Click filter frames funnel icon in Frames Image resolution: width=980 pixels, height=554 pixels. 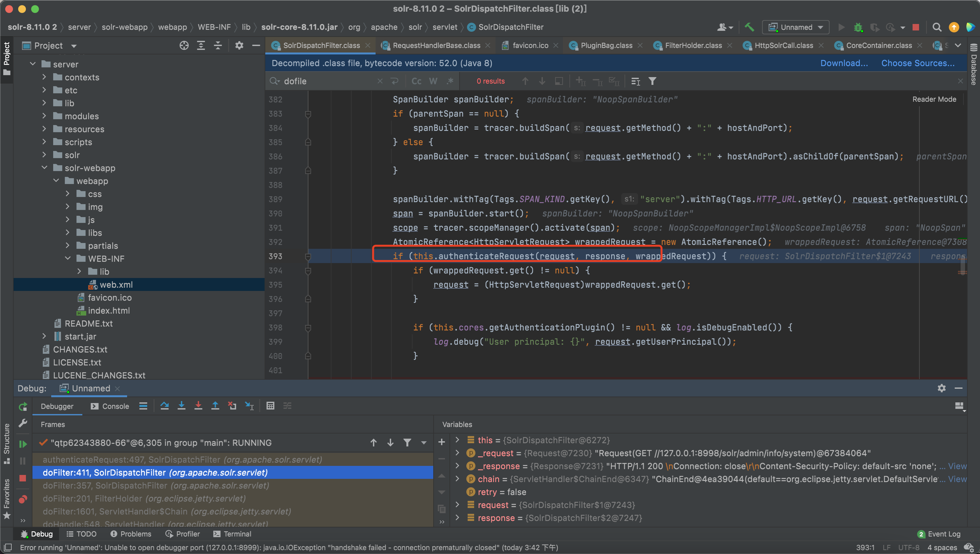pos(407,443)
